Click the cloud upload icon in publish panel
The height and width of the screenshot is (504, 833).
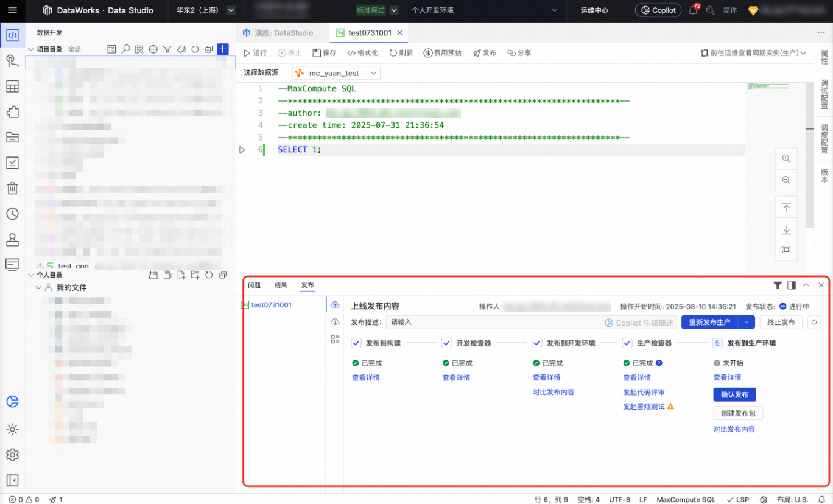pos(335,305)
